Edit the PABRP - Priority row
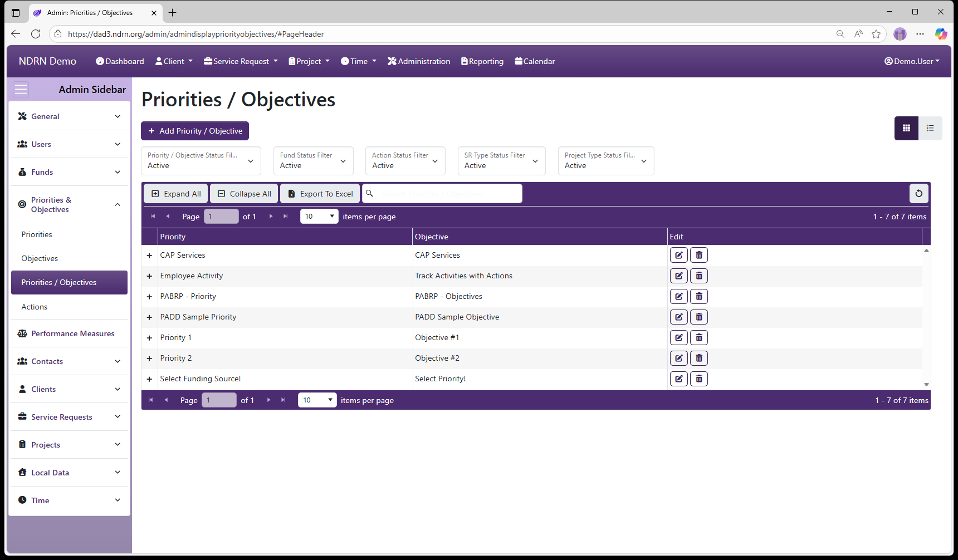 point(678,297)
